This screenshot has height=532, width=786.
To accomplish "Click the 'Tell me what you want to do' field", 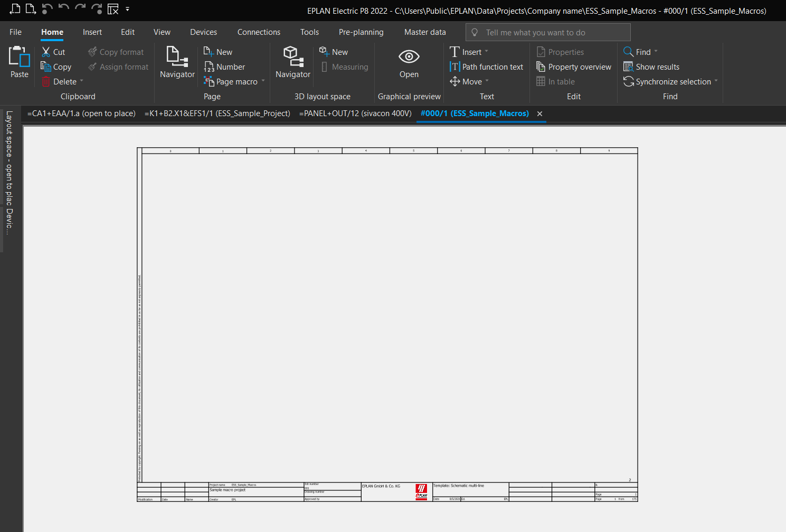I will (x=548, y=32).
